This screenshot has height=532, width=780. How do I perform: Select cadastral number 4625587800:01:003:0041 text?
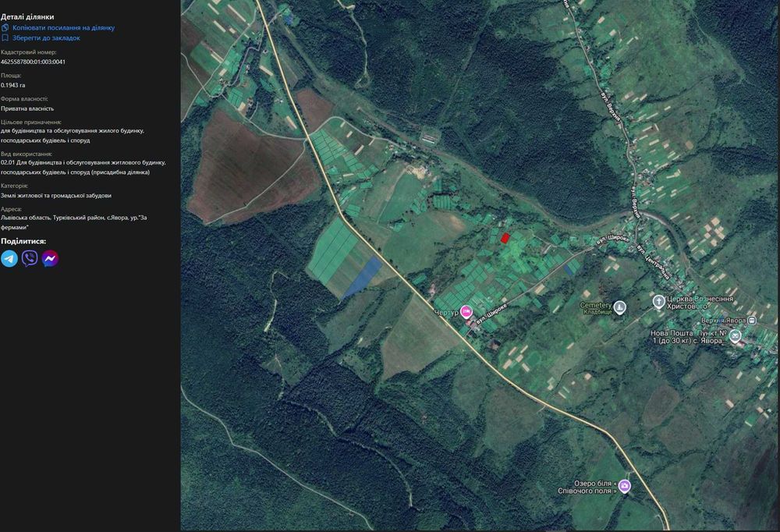click(x=33, y=62)
